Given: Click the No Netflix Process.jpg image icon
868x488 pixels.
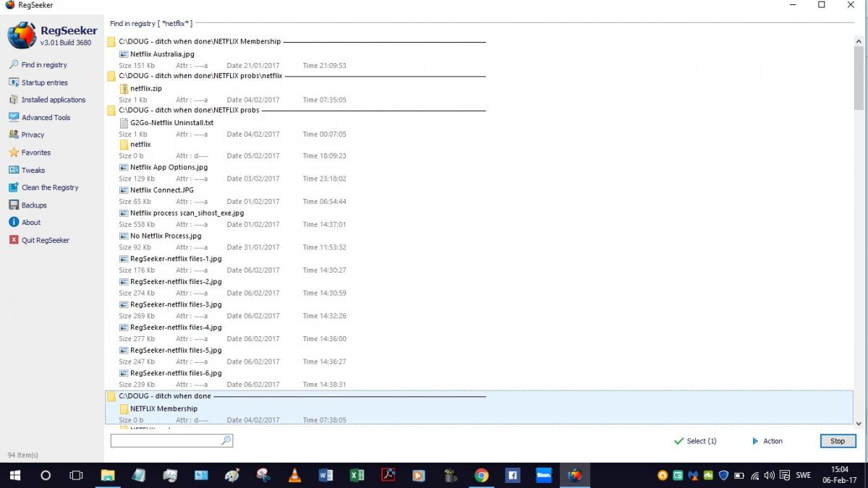Looking at the screenshot, I should (124, 236).
